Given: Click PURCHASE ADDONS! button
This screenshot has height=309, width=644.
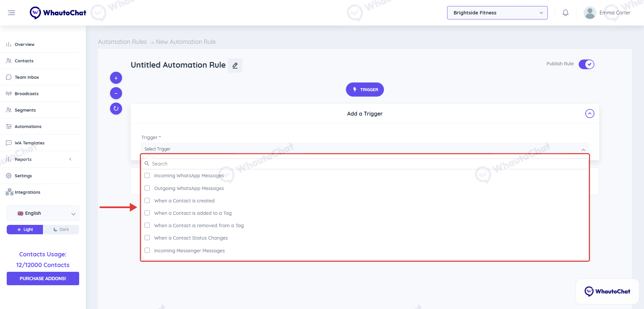Looking at the screenshot, I should click(x=43, y=279).
